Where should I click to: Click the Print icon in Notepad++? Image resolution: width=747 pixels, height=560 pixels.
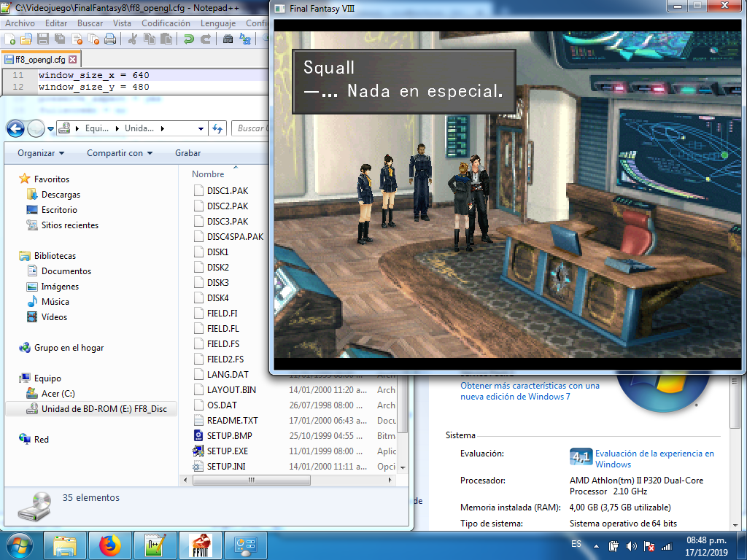coord(110,39)
